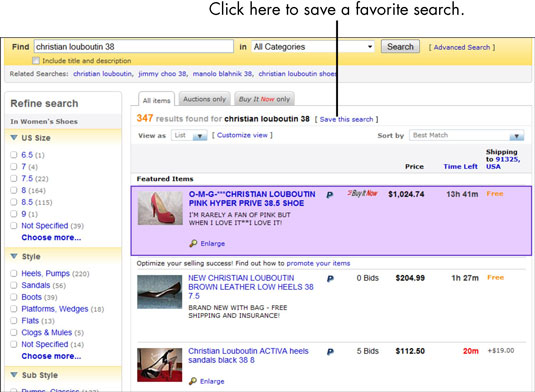Click the 8.5 size link

click(27, 202)
